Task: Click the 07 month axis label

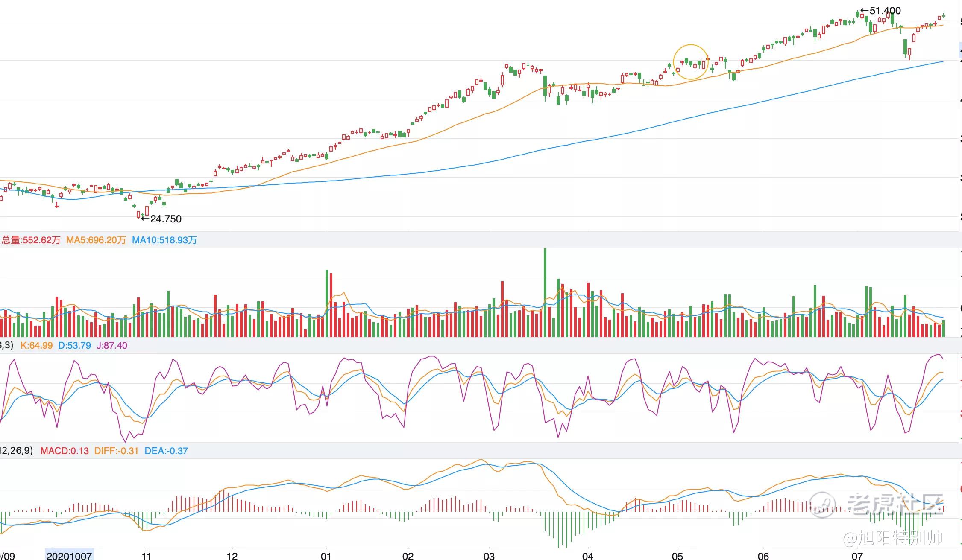Action: tap(857, 556)
